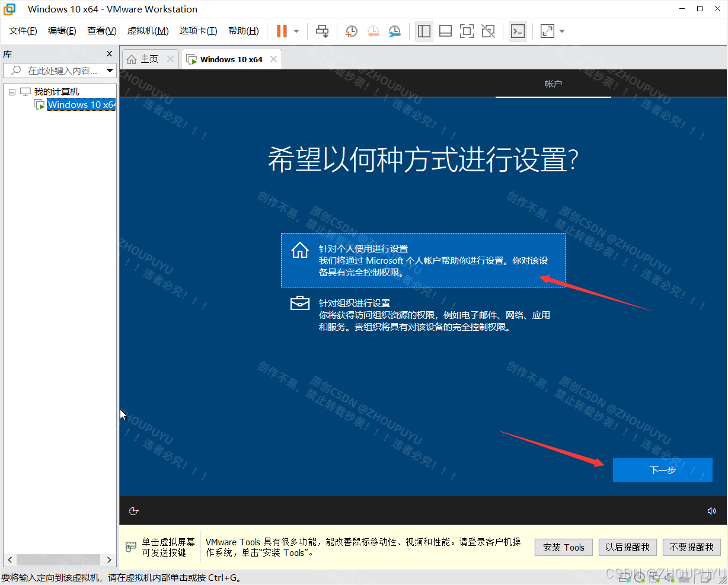Viewport: 728px width, 585px height.
Task: Enter full screen mode
Action: [x=467, y=31]
